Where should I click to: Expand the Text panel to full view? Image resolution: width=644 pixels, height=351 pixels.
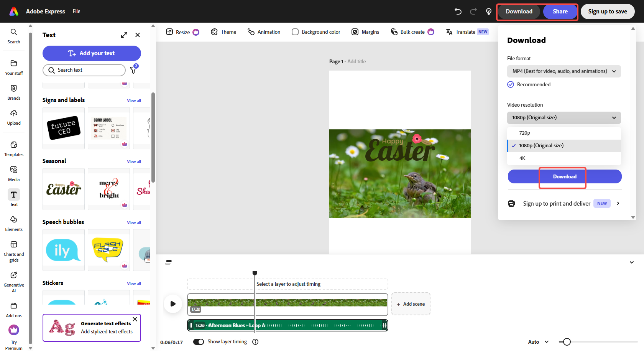(124, 35)
